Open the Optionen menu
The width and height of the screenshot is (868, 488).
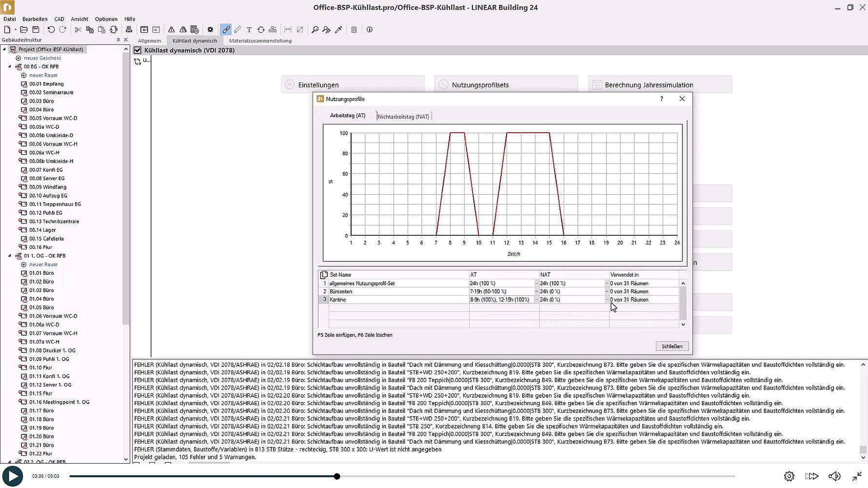[x=106, y=19]
